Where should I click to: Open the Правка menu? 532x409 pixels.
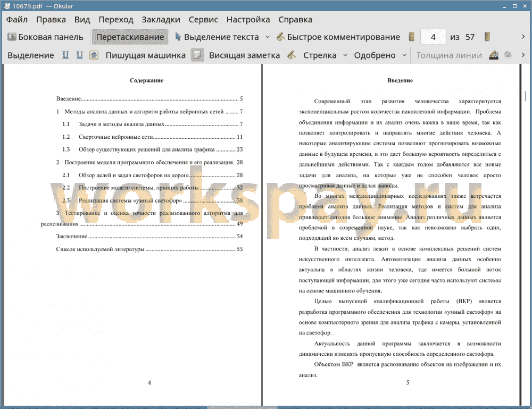(x=51, y=20)
